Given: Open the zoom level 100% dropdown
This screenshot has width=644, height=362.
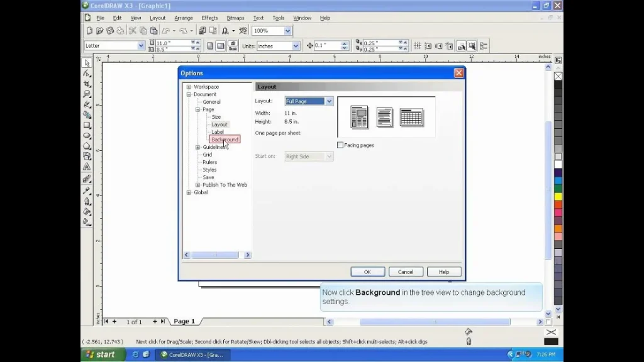Looking at the screenshot, I should tap(287, 31).
